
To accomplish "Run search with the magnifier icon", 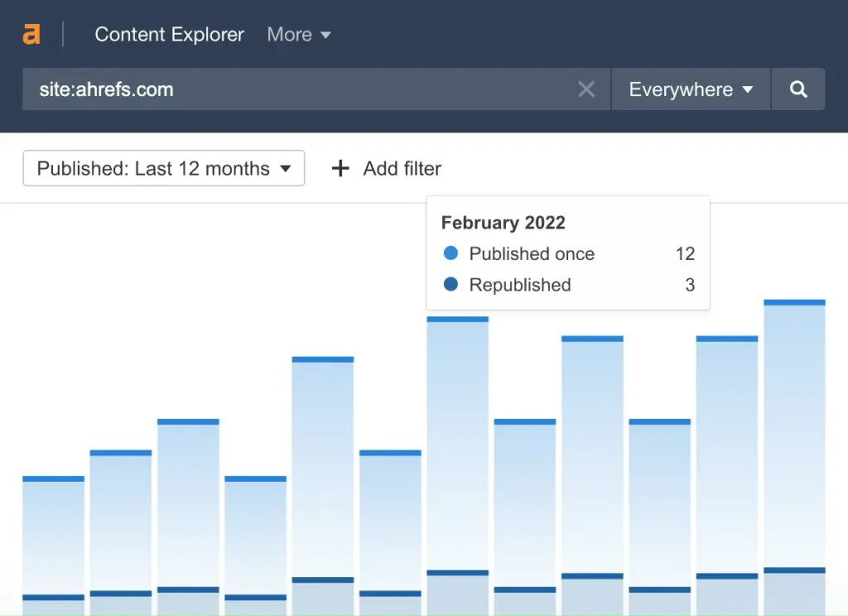I will [798, 89].
